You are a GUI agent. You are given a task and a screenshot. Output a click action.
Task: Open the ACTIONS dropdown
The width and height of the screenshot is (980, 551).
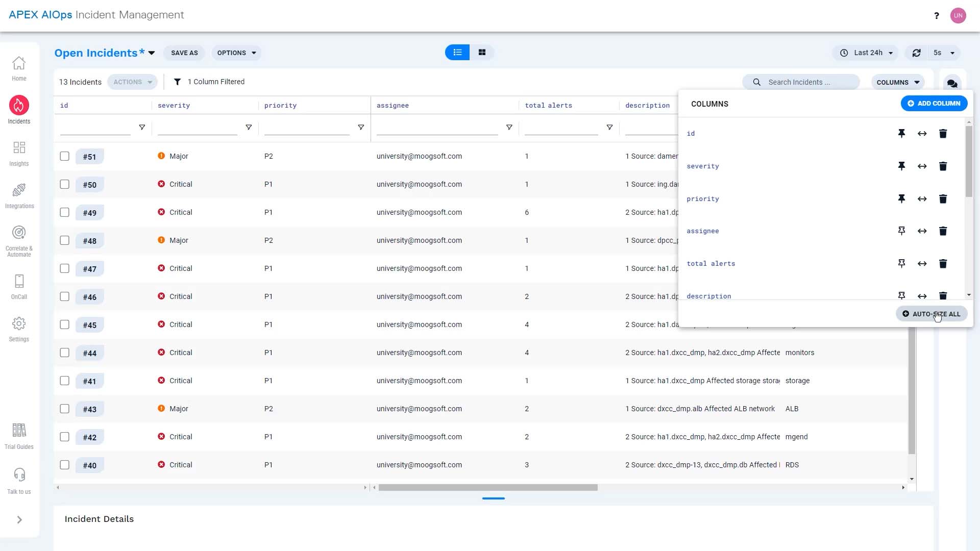point(133,82)
